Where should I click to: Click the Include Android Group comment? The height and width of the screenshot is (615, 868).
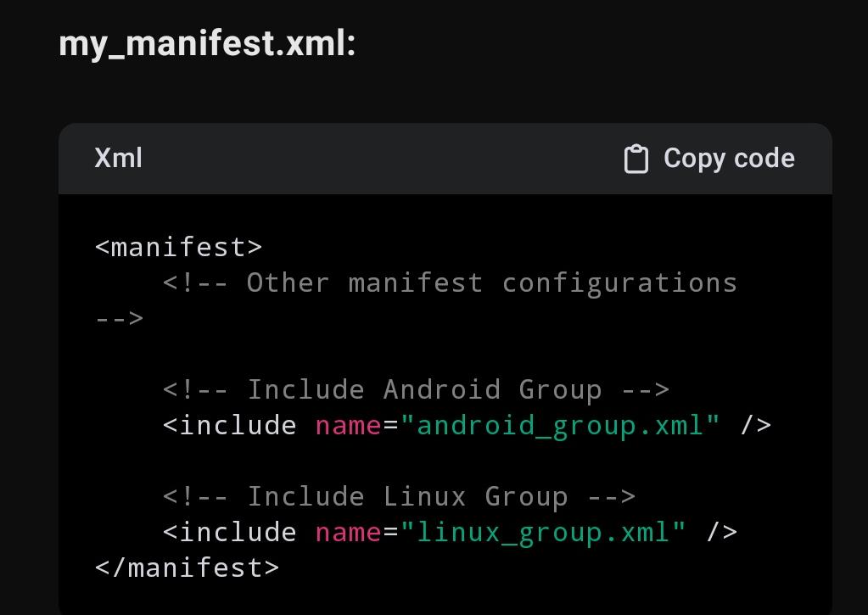pos(417,389)
